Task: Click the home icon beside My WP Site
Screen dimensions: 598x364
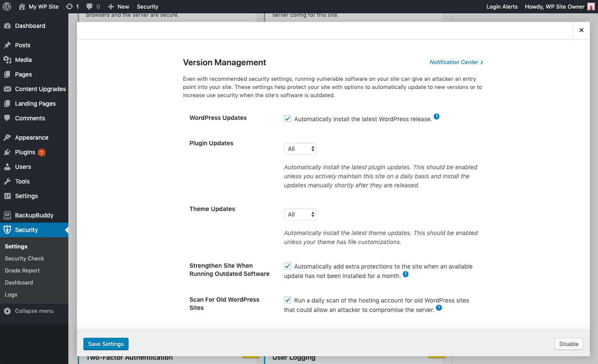Action: click(x=22, y=6)
